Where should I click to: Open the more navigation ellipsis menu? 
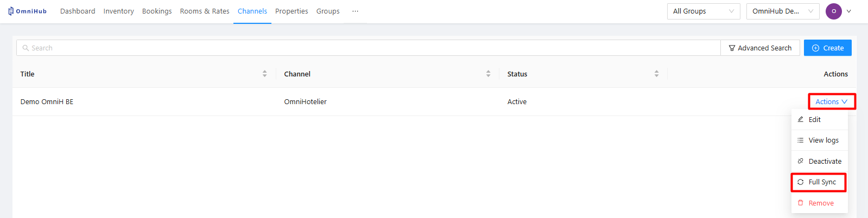click(x=355, y=11)
